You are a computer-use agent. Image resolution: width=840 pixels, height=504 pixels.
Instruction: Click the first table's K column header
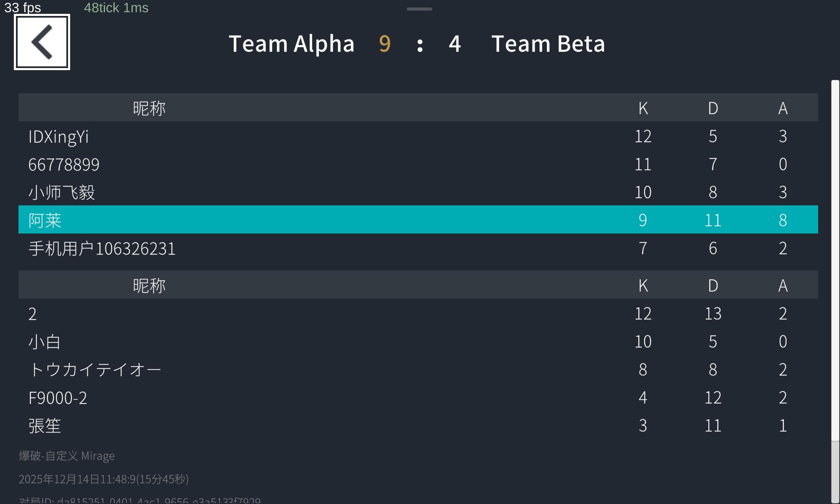tap(643, 108)
